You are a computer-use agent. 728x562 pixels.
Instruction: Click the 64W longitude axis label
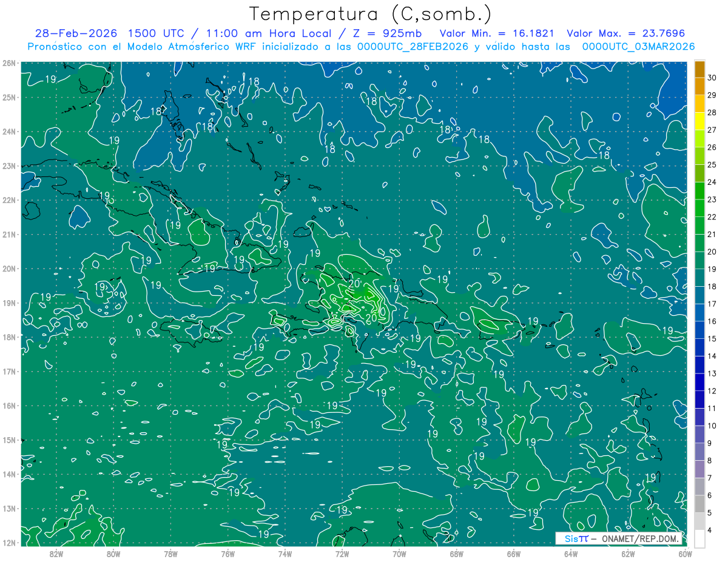coord(570,554)
